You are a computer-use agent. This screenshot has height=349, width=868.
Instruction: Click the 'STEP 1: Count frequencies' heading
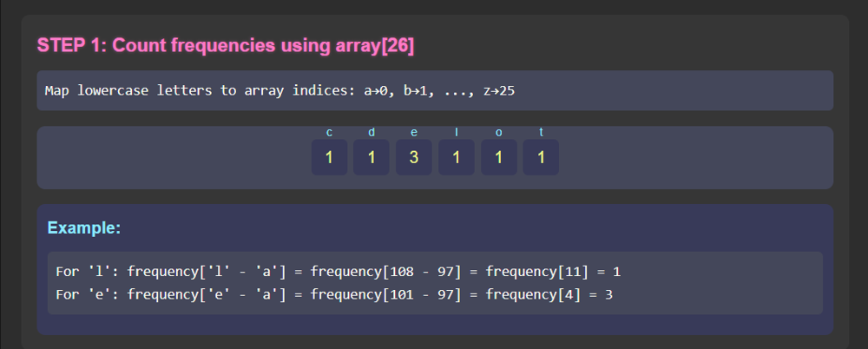[x=226, y=46]
